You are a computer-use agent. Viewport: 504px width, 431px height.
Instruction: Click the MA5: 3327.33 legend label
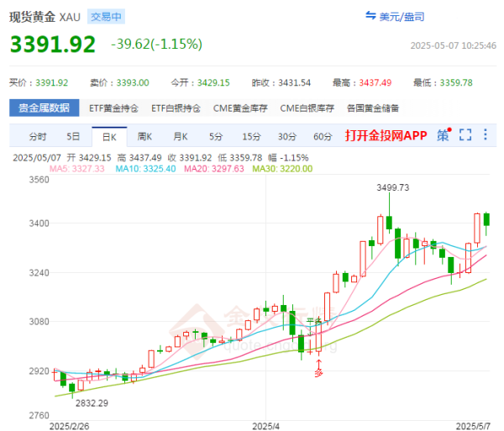coord(77,169)
